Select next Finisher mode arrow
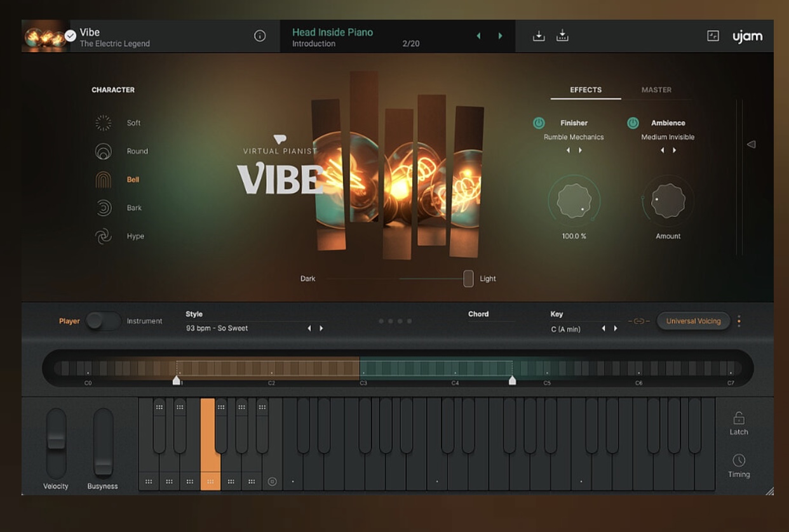 pyautogui.click(x=580, y=150)
